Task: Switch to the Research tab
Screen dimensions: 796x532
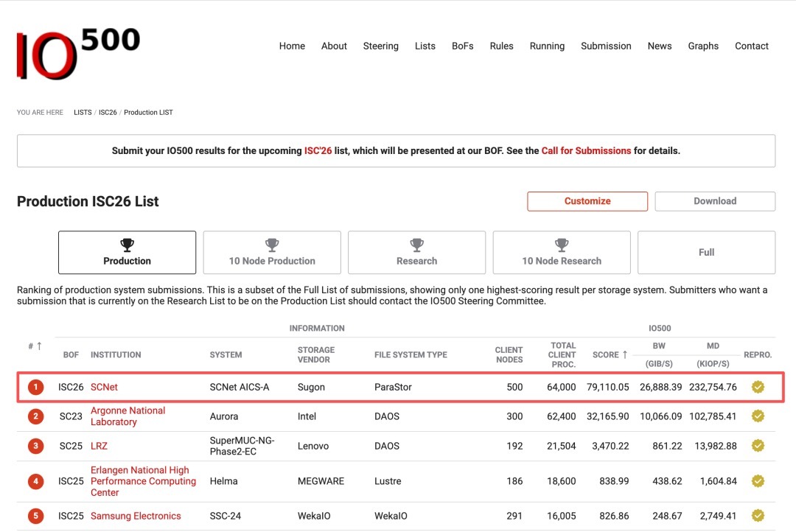Action: (416, 252)
